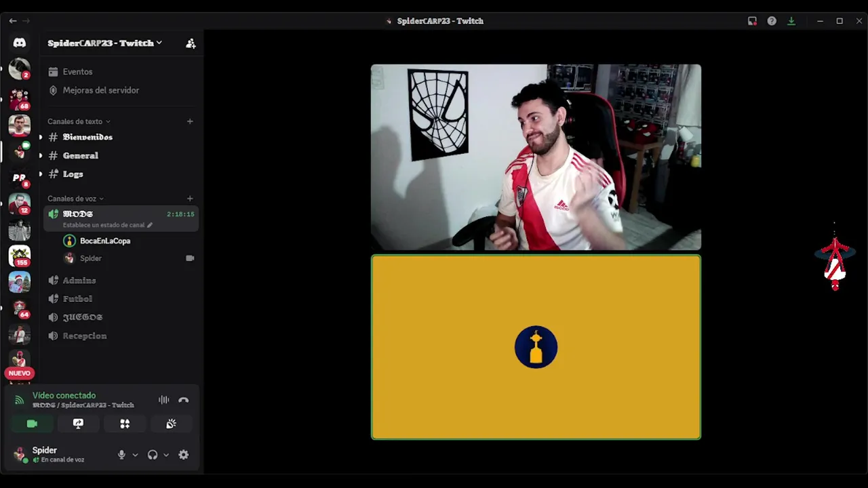
Task: Open the PR server with badge 8
Action: [19, 178]
